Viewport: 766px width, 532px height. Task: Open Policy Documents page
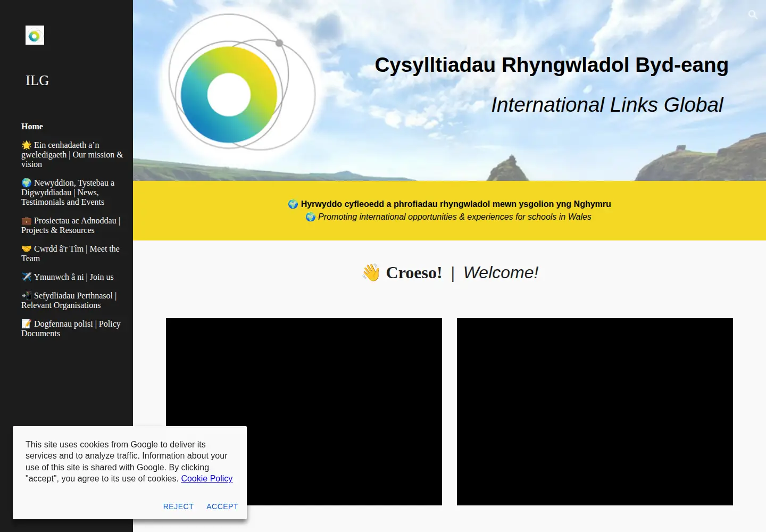tap(71, 329)
